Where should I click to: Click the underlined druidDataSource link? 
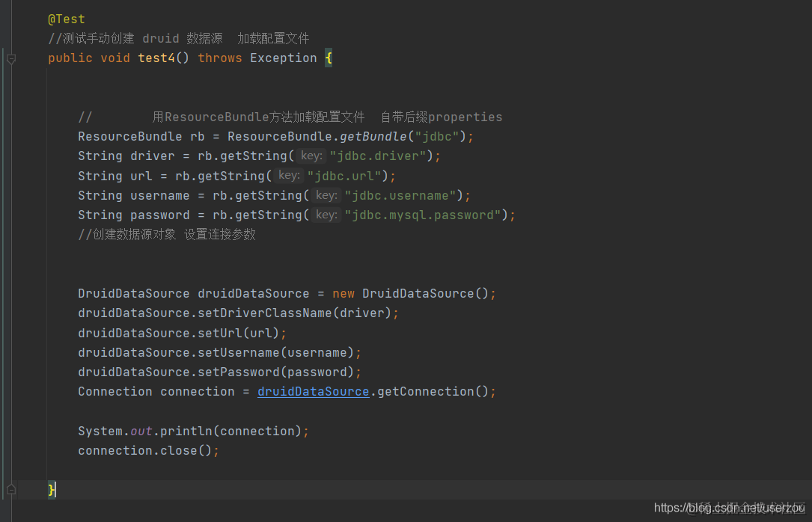pos(314,392)
